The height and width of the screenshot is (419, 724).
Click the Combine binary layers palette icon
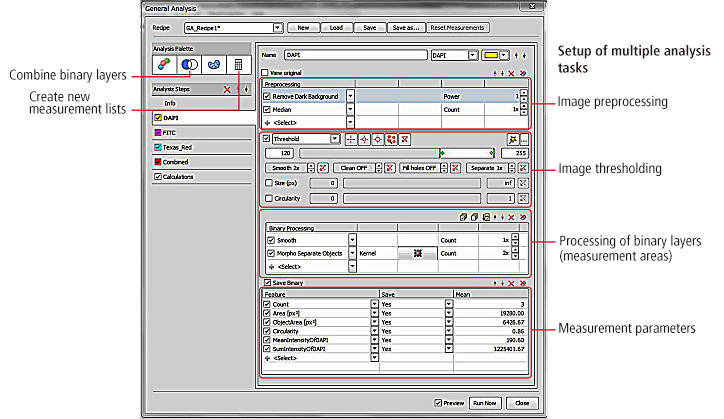[191, 66]
